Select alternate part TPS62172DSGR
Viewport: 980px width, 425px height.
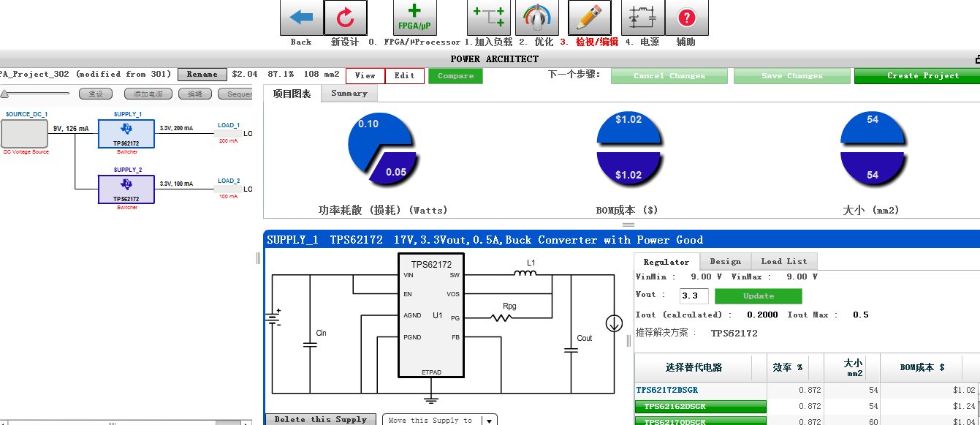(x=666, y=391)
